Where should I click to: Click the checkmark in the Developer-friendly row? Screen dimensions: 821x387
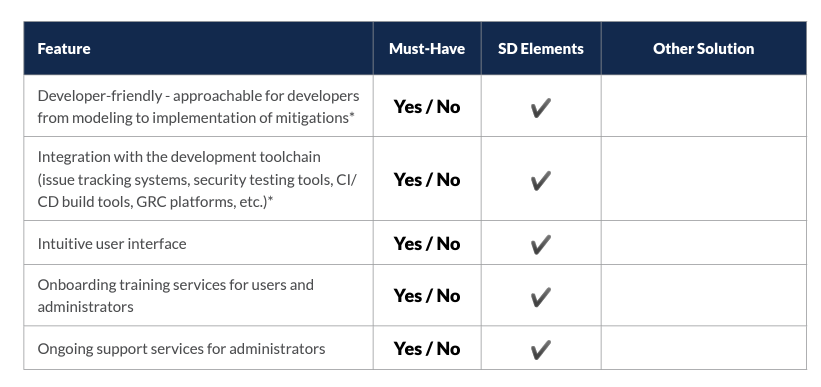[541, 108]
